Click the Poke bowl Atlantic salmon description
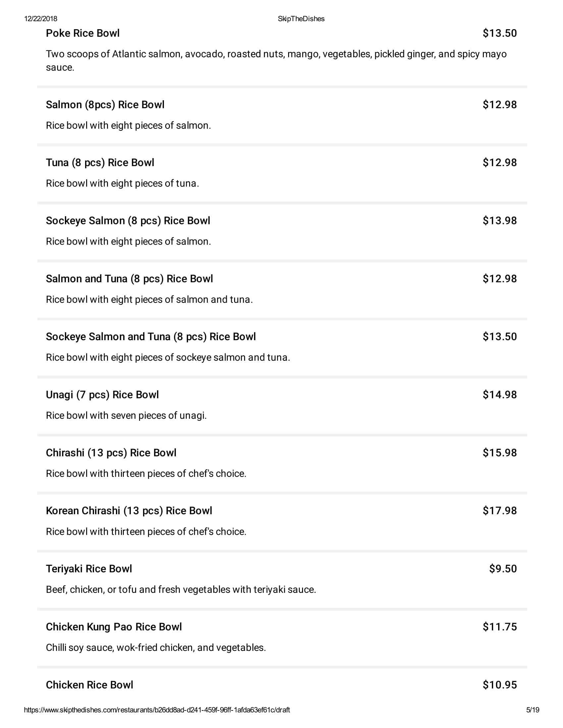 [276, 54]
